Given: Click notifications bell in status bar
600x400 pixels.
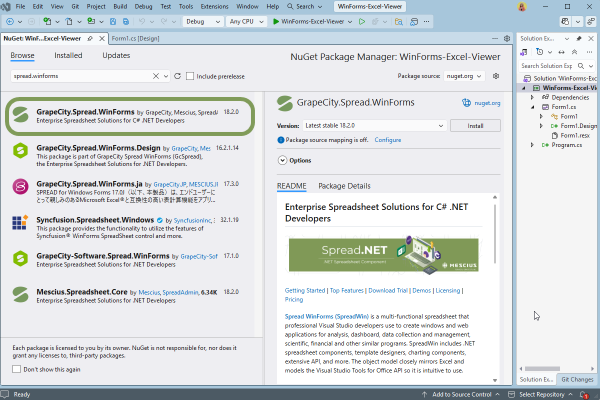Looking at the screenshot, I should click(584, 395).
